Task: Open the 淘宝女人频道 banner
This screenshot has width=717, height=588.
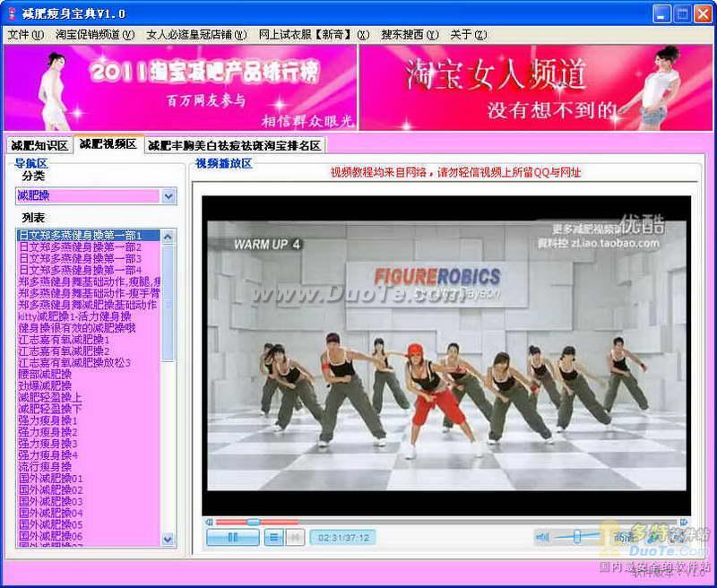Action: coord(536,87)
